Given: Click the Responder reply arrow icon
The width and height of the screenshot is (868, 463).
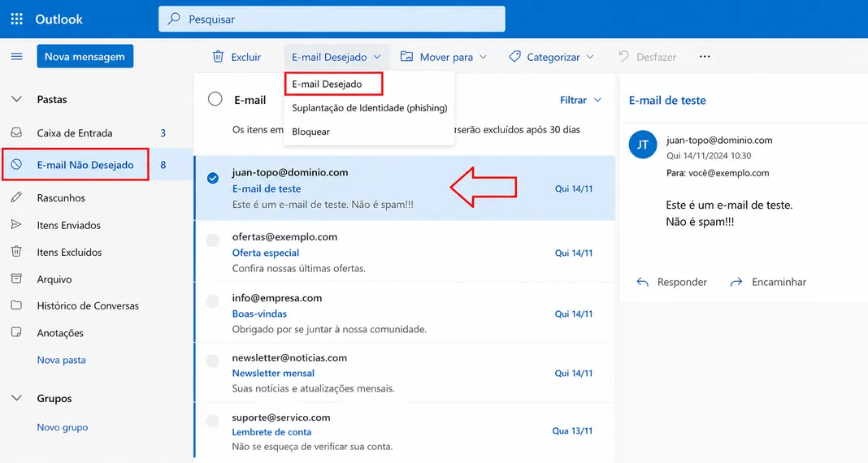Looking at the screenshot, I should point(643,282).
